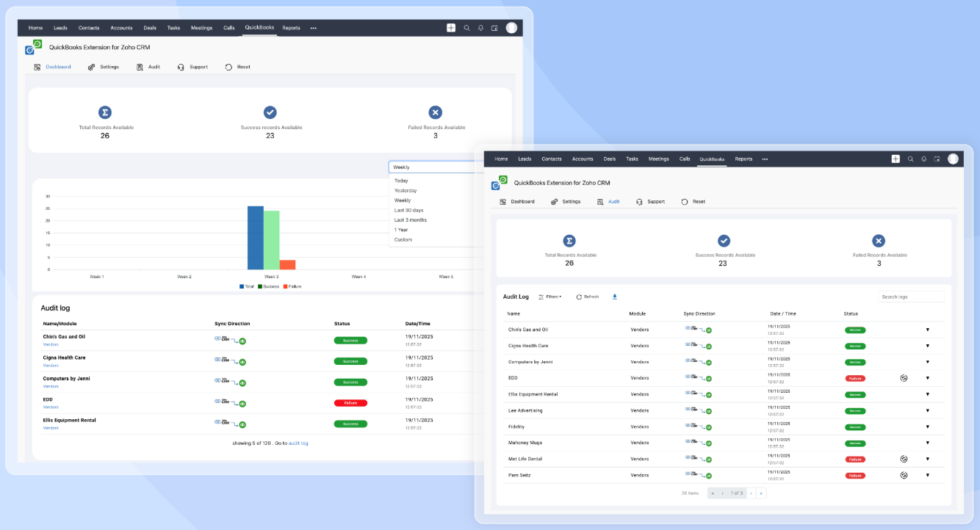The height and width of the screenshot is (530, 980).
Task: Click the plus create icon in Dashboard window
Action: click(451, 28)
